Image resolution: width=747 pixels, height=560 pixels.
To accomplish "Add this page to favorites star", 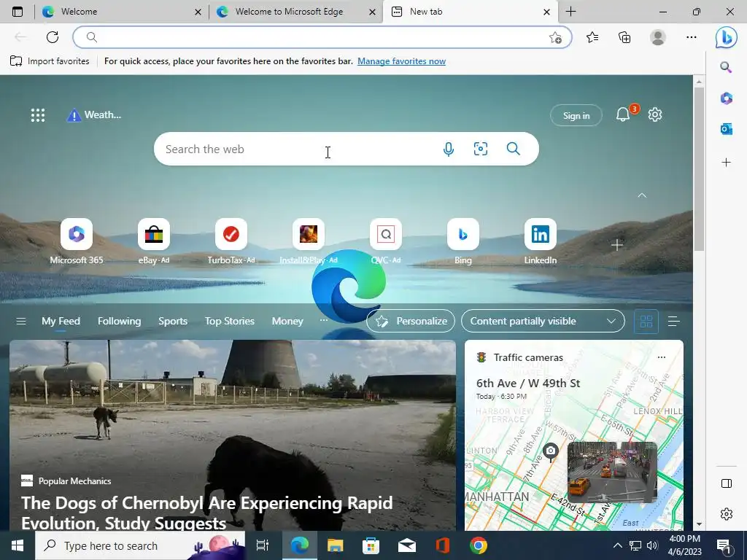I will [555, 38].
